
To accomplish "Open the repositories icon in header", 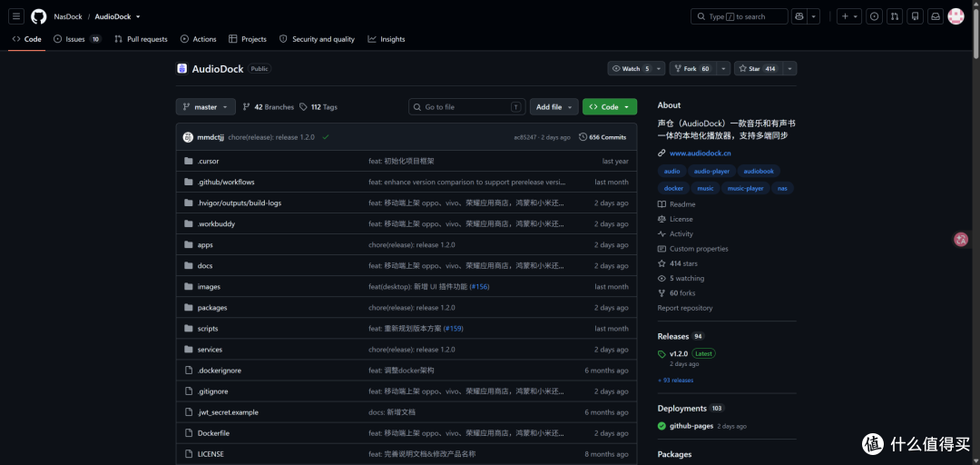I will [x=915, y=16].
